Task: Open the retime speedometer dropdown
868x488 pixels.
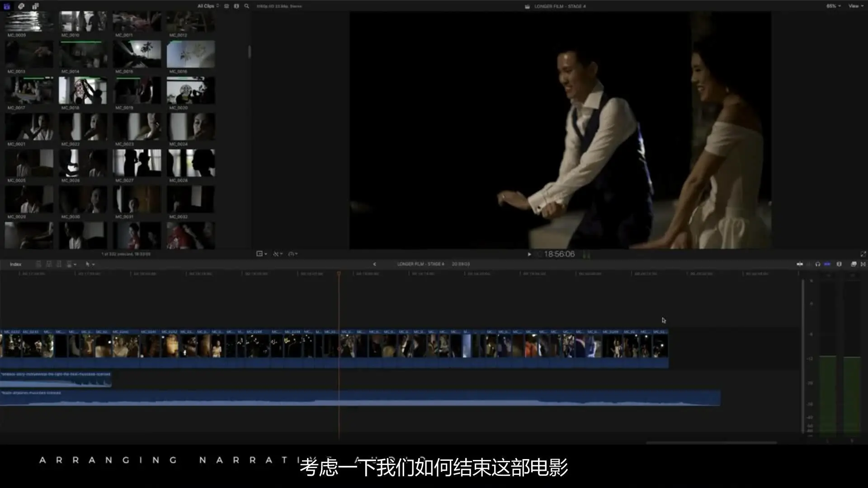Action: (293, 254)
